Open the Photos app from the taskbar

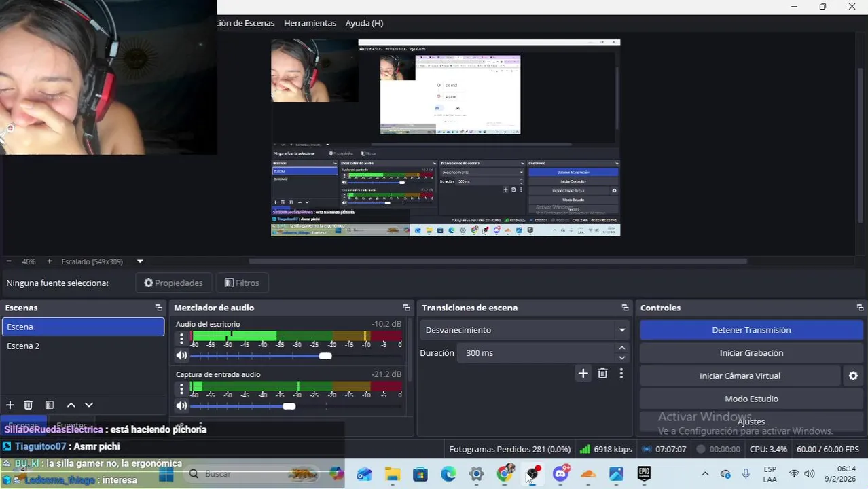point(616,473)
